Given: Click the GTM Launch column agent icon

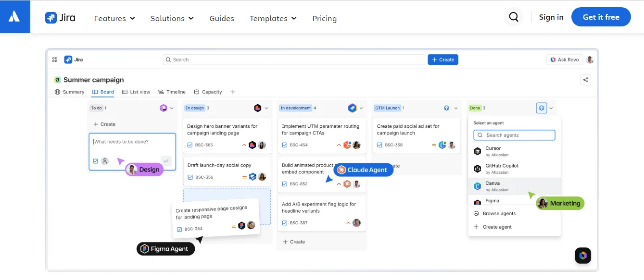Looking at the screenshot, I should click(x=447, y=108).
